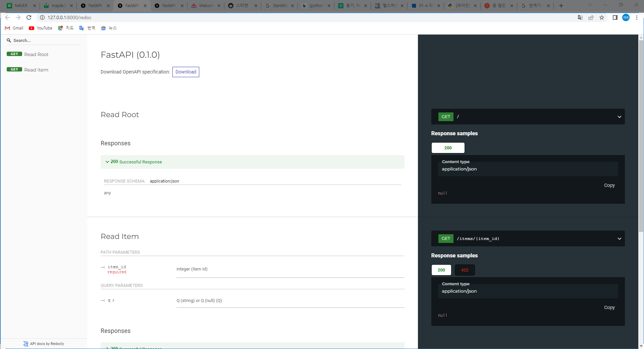Bookmark this page with the star
Image resolution: width=644 pixels, height=349 pixels.
602,17
